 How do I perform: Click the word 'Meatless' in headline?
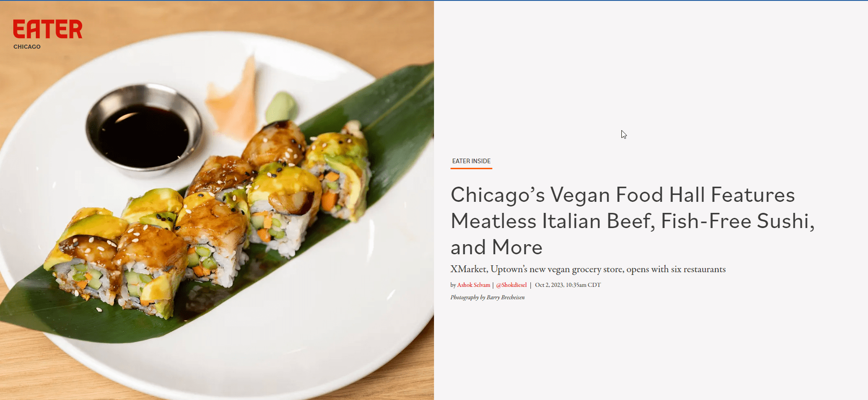tap(494, 221)
